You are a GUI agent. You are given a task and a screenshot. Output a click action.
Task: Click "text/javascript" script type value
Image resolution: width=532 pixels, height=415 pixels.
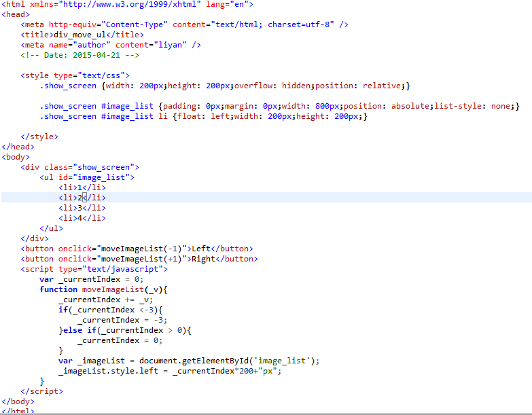coord(123,269)
